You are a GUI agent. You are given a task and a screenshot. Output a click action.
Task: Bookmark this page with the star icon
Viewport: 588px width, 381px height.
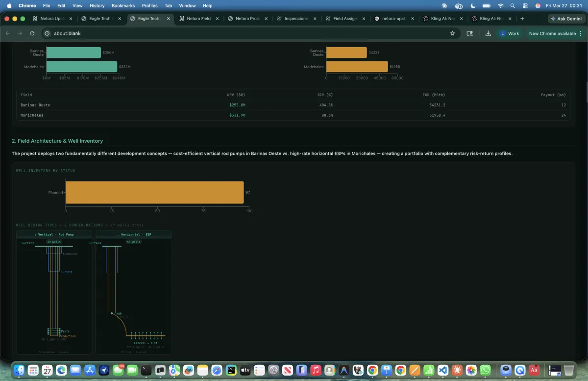[x=452, y=33]
